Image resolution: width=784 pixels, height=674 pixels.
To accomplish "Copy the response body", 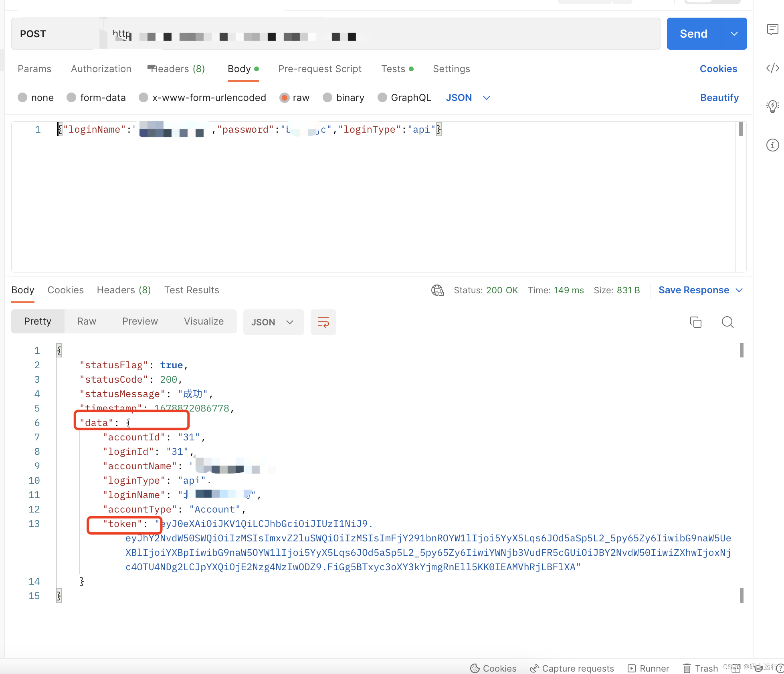I will tap(695, 322).
